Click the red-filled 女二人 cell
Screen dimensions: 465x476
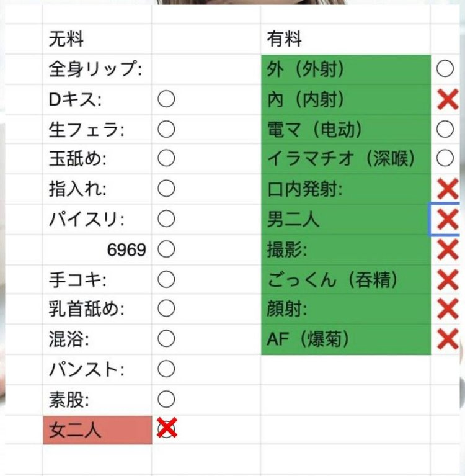click(x=97, y=429)
